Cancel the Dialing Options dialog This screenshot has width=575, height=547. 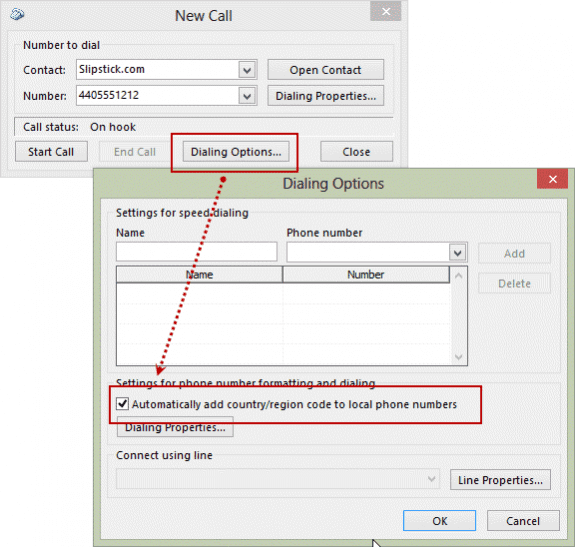tap(523, 521)
